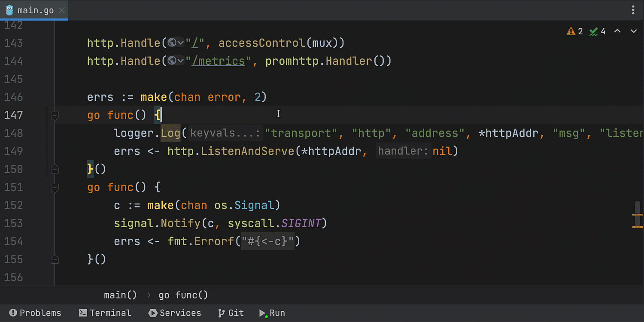Follow the "/metrics" URL link in code
The height and width of the screenshot is (322, 644).
[218, 61]
